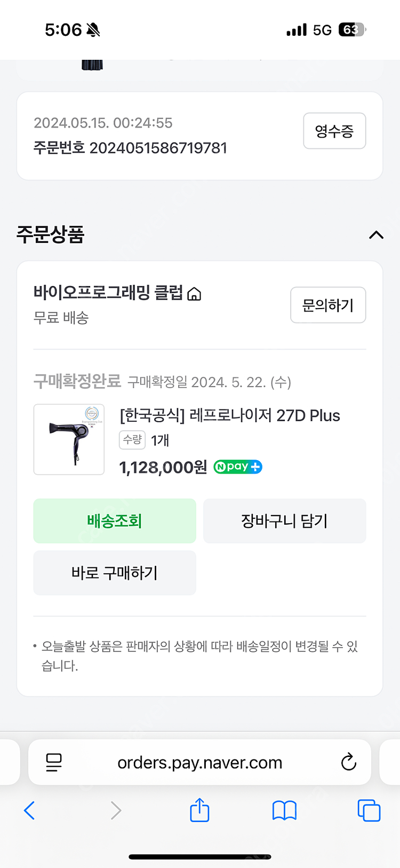Viewport: 400px width, 868px height.
Task: Tap 배송조회 to track delivery
Action: 115,521
